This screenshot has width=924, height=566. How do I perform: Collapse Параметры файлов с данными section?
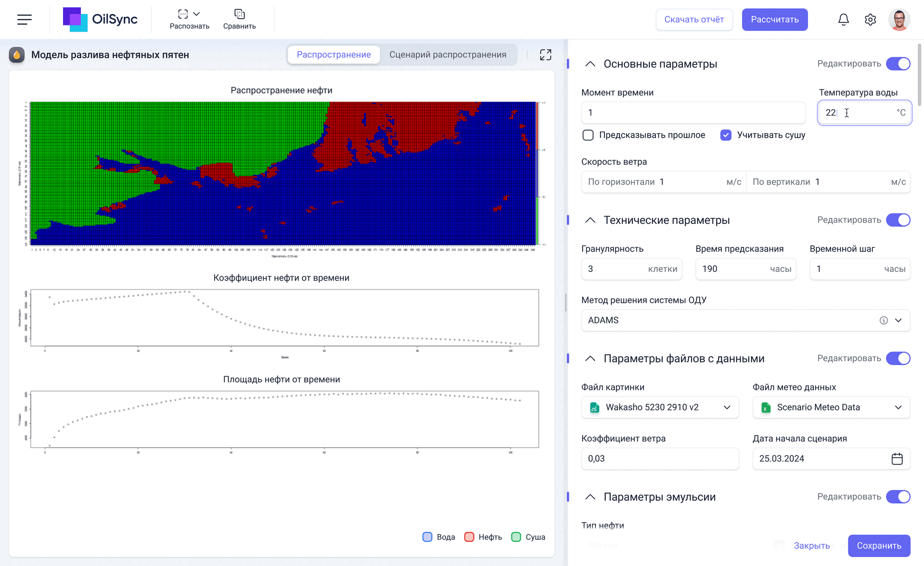pyautogui.click(x=590, y=359)
